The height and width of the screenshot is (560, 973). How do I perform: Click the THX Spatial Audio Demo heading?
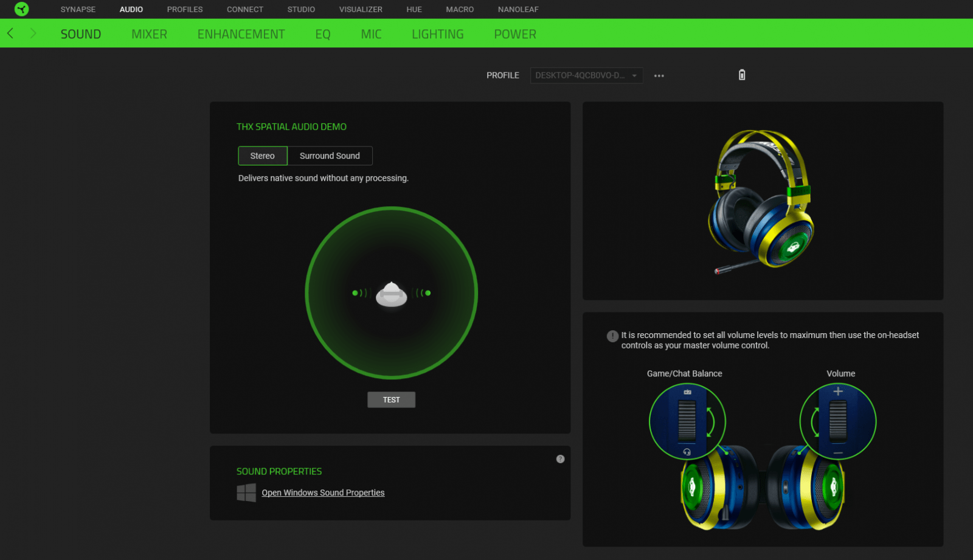coord(291,126)
